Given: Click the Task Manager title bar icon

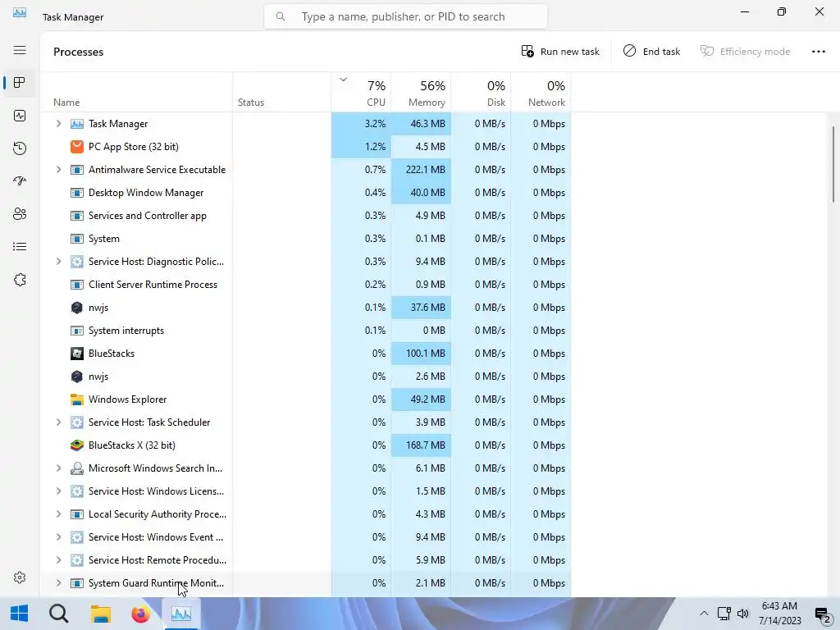Looking at the screenshot, I should click(x=20, y=12).
